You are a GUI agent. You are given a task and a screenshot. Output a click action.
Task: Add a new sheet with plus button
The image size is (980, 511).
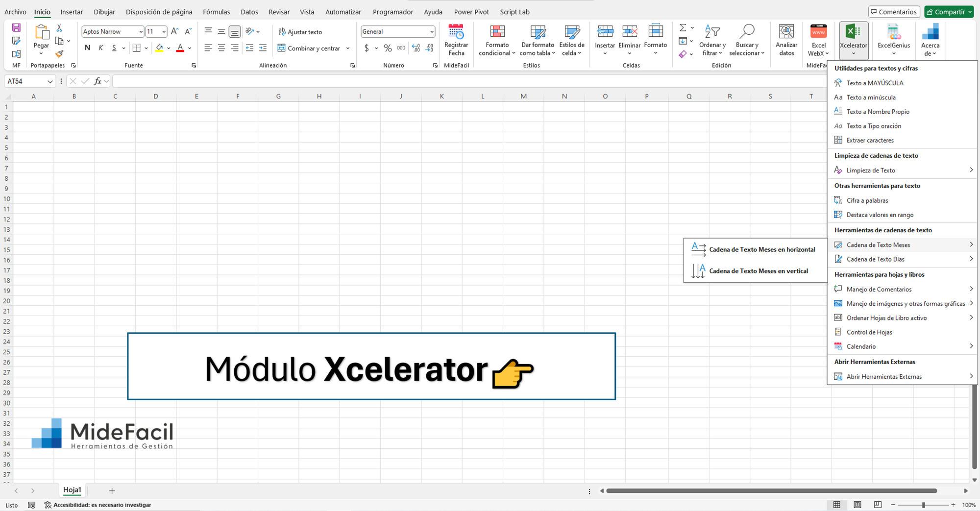[112, 490]
